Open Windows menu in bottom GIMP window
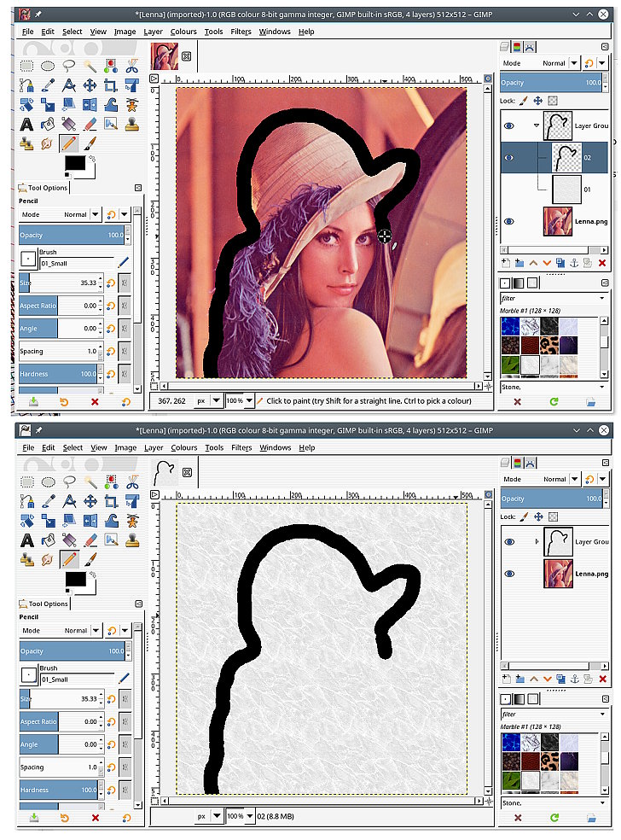This screenshot has width=621, height=840. (276, 448)
